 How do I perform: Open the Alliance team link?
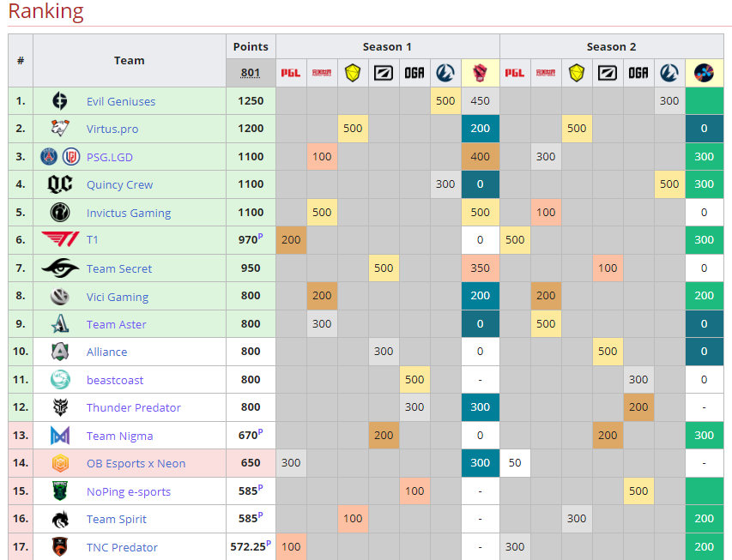107,352
